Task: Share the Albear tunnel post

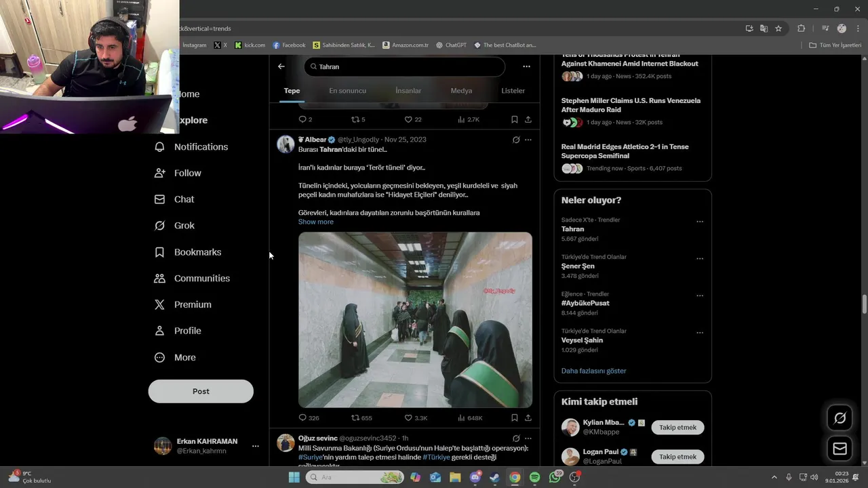Action: coord(528,418)
